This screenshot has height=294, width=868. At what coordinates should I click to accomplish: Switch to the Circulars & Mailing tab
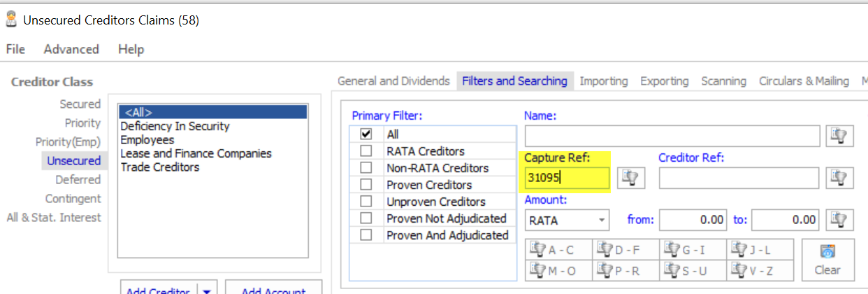804,81
